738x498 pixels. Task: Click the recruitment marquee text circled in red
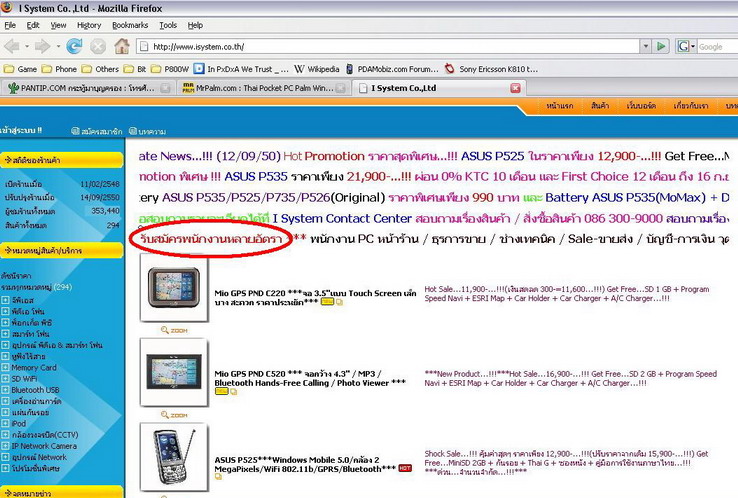tap(210, 239)
